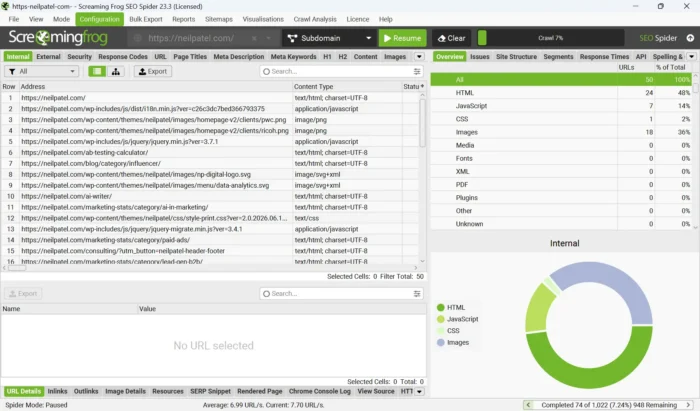Switch to the Meta Description tab
The width and height of the screenshot is (700, 411).
[x=239, y=57]
